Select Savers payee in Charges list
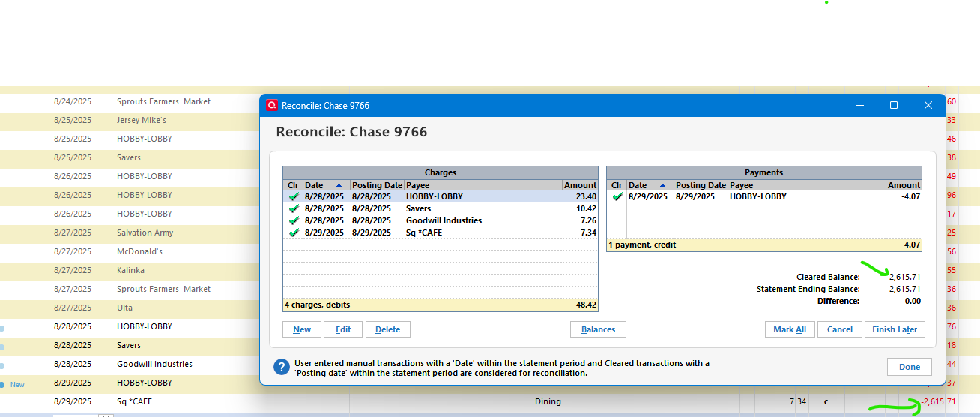 418,208
